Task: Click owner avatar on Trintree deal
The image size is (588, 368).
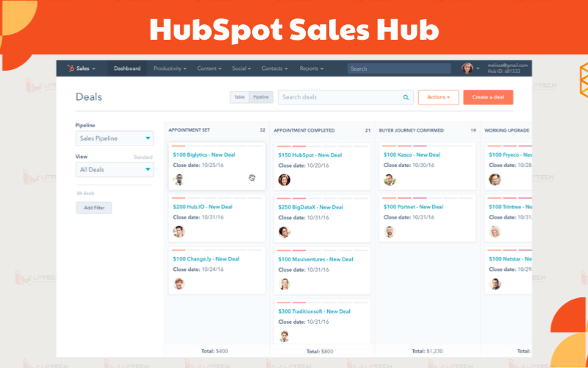Action: click(495, 232)
